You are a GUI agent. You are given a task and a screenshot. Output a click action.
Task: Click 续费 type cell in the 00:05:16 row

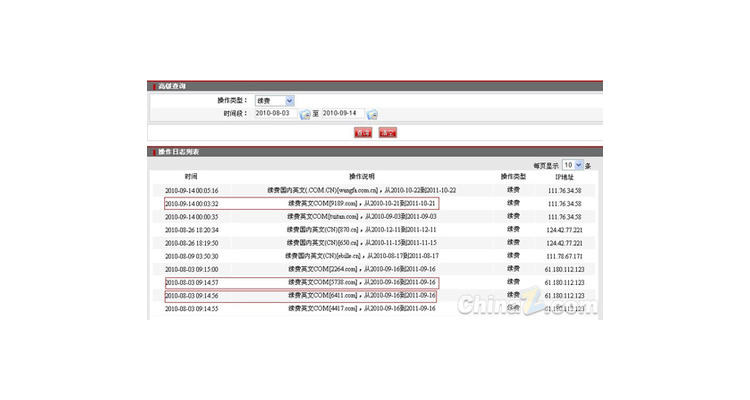513,190
